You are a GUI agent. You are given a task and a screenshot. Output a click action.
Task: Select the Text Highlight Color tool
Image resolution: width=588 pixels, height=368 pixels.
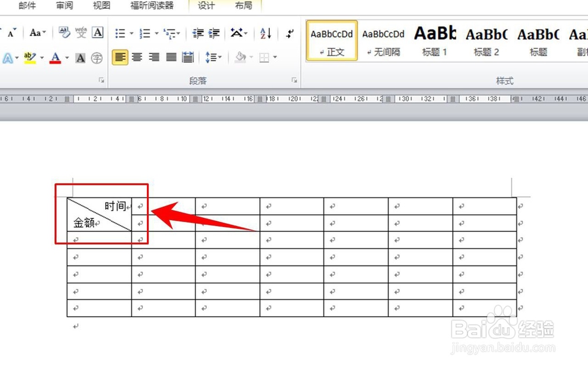(x=29, y=57)
